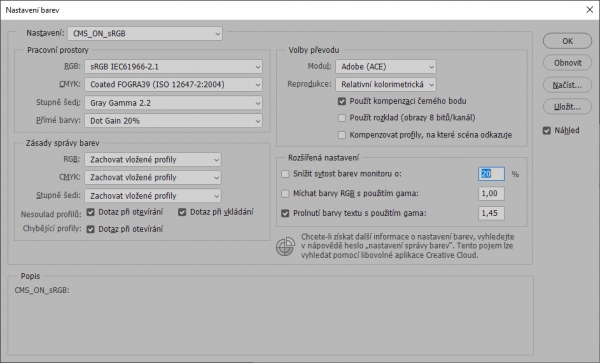Toggle Dotaz při vkládání checkbox

click(182, 212)
